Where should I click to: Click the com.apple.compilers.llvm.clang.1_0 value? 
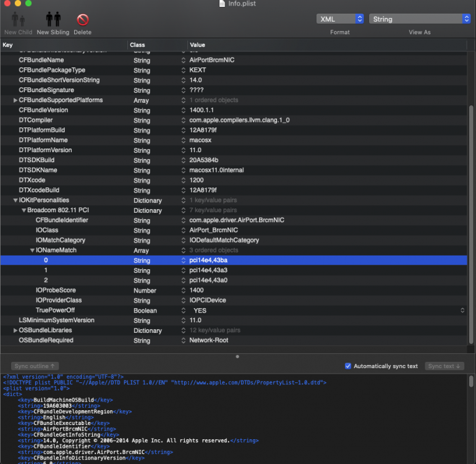(x=239, y=120)
